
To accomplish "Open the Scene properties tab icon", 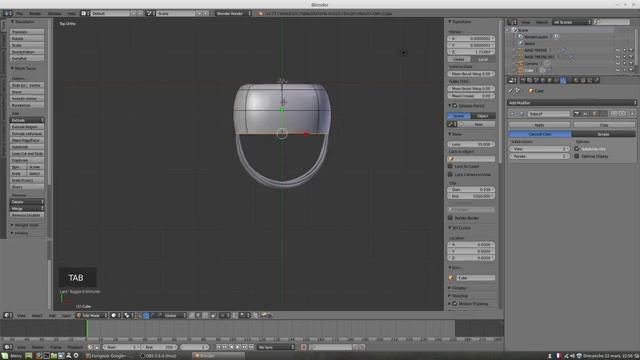I will tap(536, 80).
